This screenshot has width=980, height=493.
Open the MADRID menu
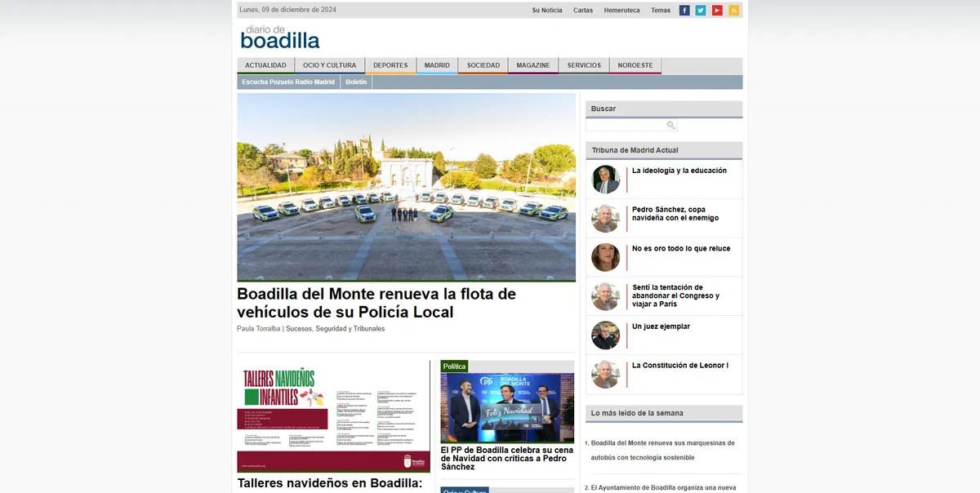click(x=437, y=65)
